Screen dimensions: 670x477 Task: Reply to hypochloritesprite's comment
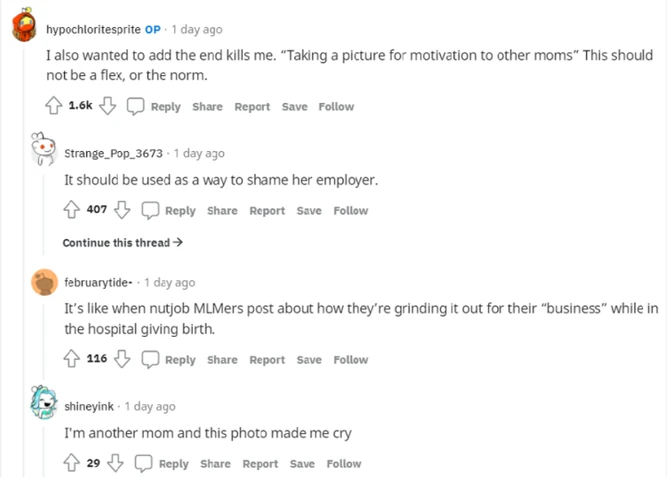tap(154, 106)
